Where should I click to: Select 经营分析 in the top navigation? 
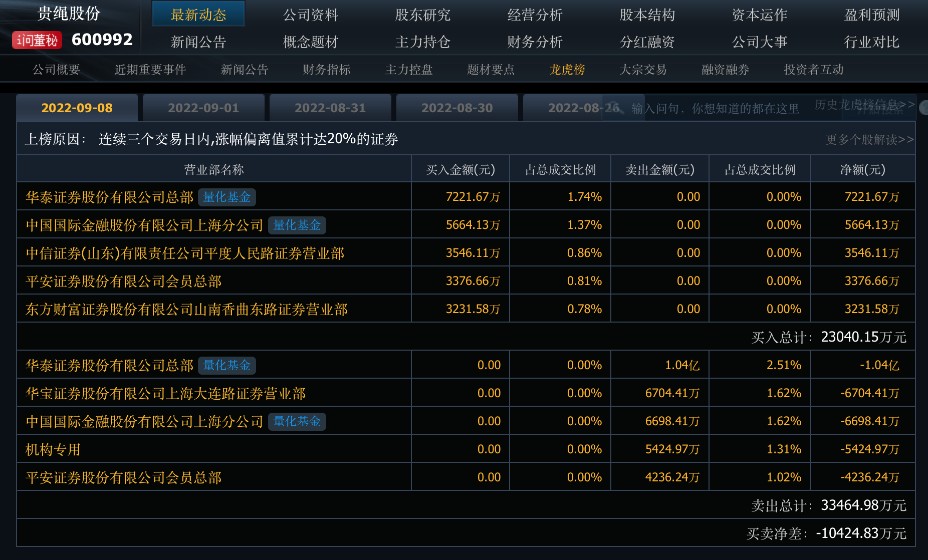tap(535, 15)
